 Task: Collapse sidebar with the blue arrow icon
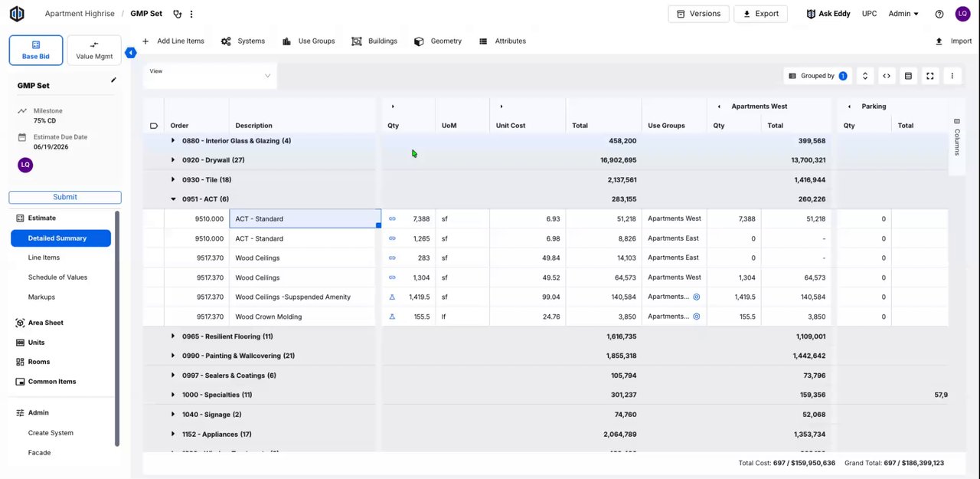(x=131, y=53)
